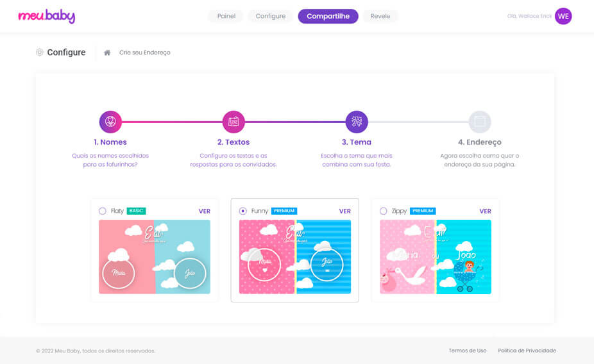This screenshot has height=364, width=594.
Task: Click the Nomes step circle icon
Action: click(110, 122)
